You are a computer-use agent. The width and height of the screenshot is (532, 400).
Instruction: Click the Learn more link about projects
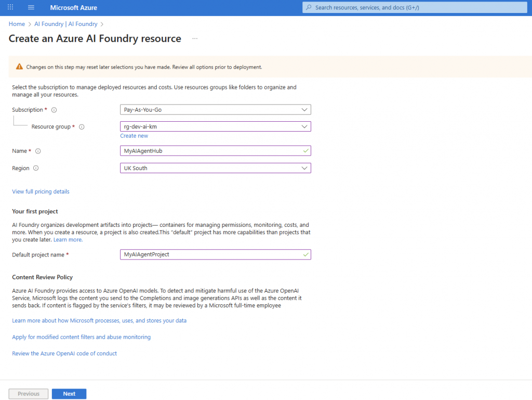point(68,240)
